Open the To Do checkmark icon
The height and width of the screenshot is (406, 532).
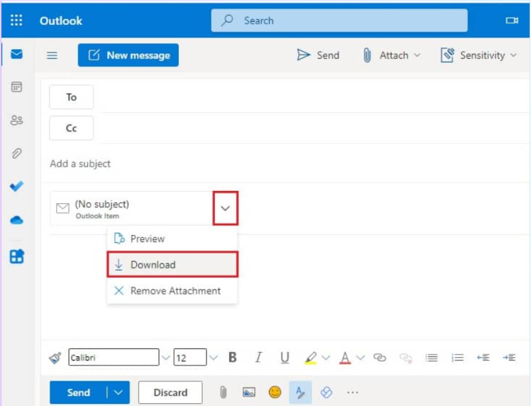coord(16,186)
